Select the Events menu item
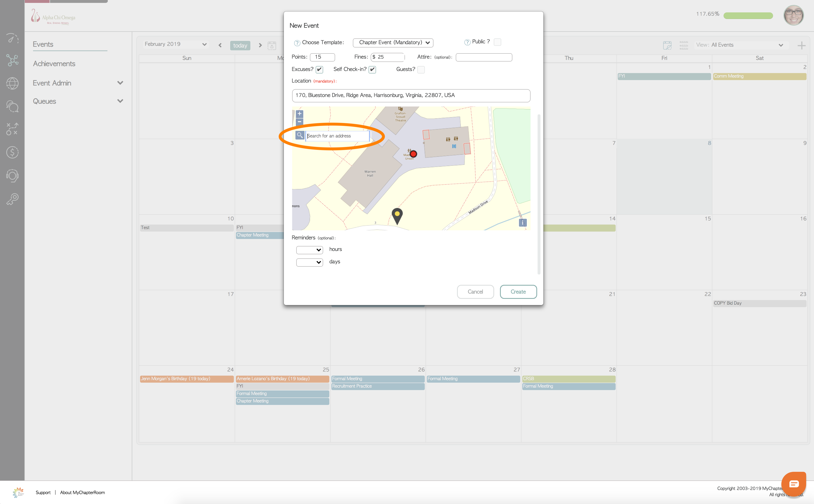 point(43,44)
